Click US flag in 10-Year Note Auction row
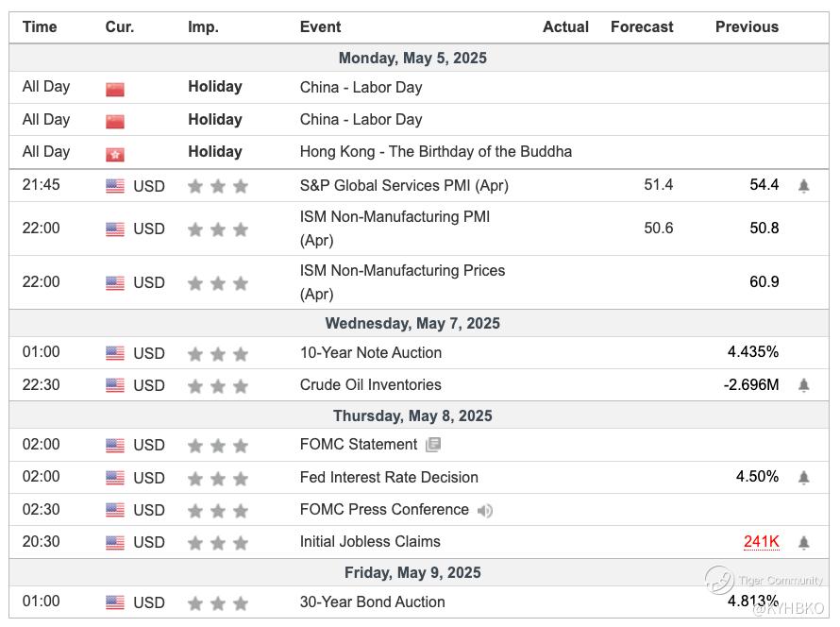840x627 pixels. click(x=114, y=354)
